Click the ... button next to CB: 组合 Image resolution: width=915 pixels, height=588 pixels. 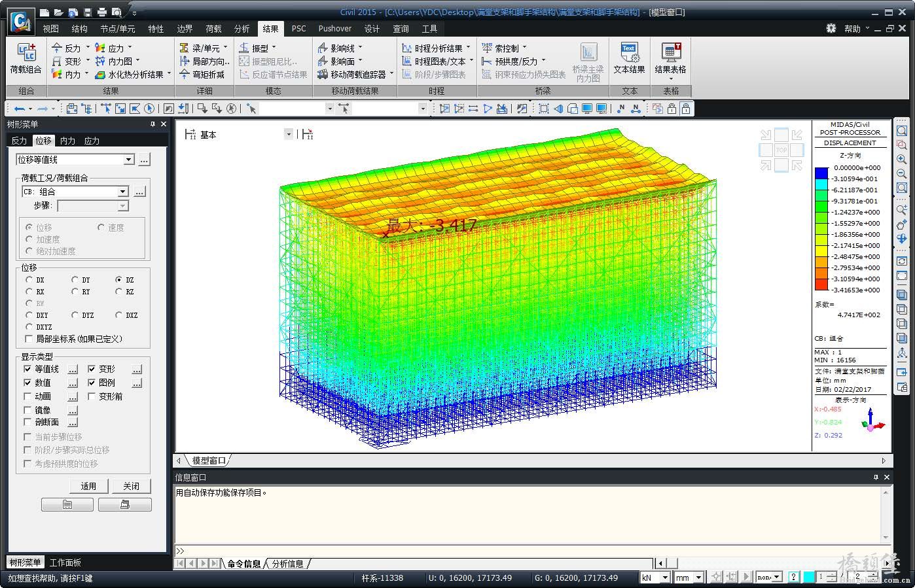(139, 192)
